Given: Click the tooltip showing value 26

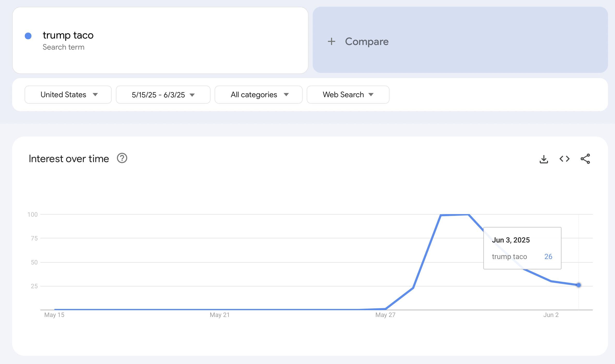Looking at the screenshot, I should coord(522,248).
